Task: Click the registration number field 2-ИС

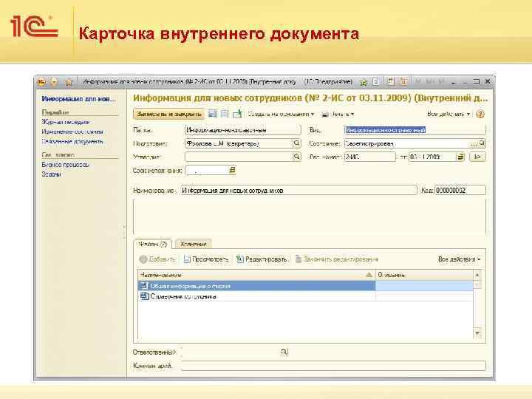Action: [370, 157]
